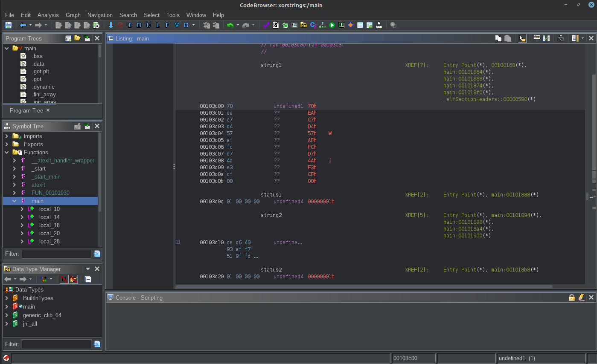Take a snapshot using the camera icon
The image size is (597, 364).
pos(560,38)
